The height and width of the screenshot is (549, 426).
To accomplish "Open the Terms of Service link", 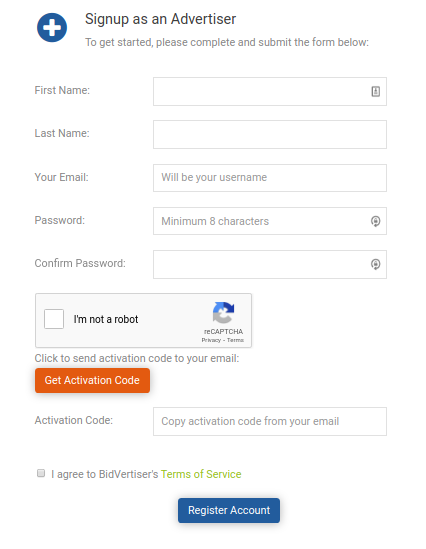I will pos(201,474).
